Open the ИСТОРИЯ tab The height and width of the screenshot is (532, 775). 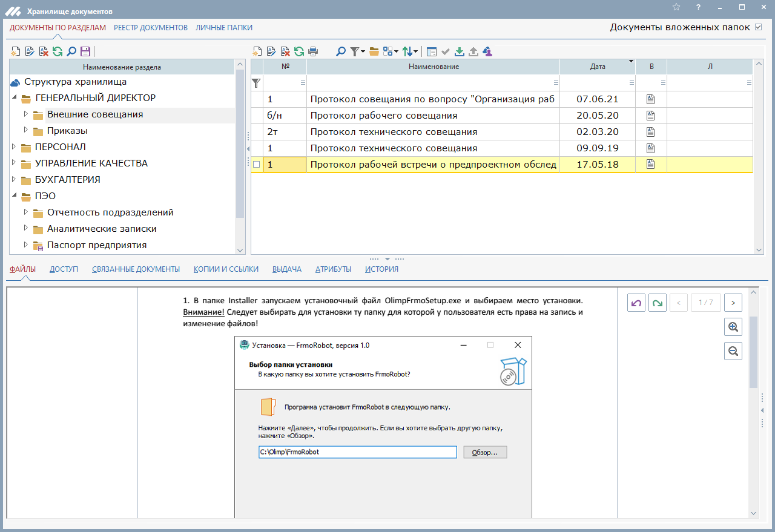(381, 269)
